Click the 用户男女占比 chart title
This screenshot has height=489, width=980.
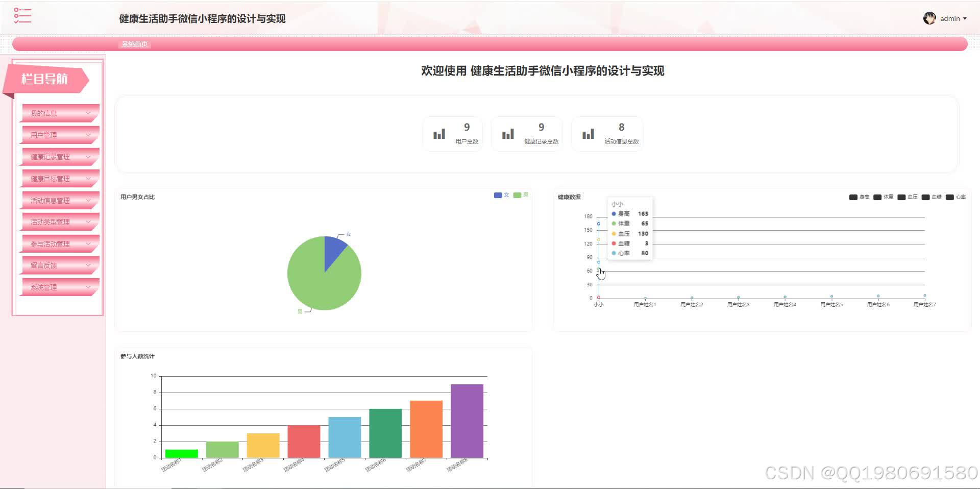click(137, 197)
